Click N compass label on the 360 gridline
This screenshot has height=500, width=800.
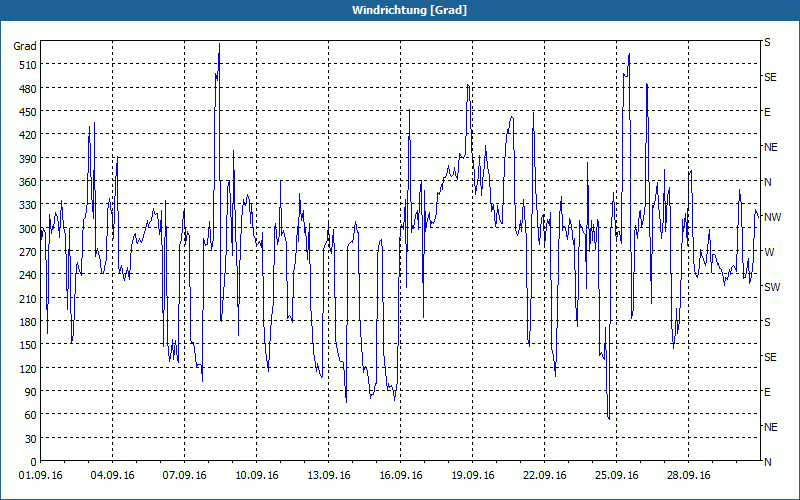pos(767,182)
